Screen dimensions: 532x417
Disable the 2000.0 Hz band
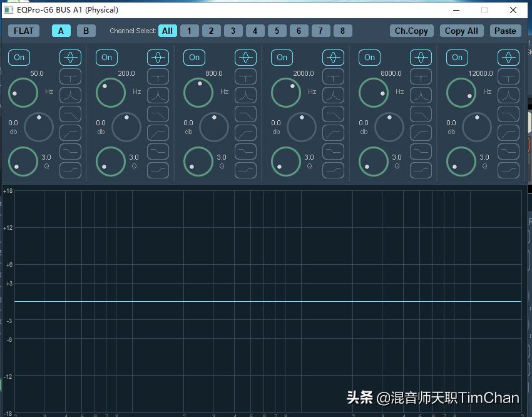click(282, 57)
